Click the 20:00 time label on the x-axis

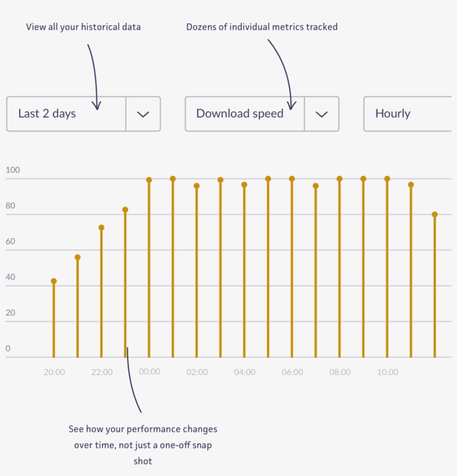[54, 372]
